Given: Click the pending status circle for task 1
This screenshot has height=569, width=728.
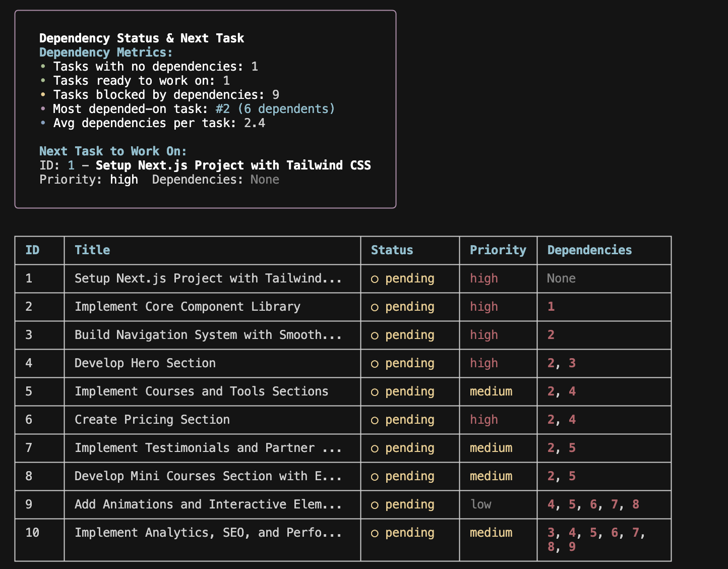Looking at the screenshot, I should point(375,279).
